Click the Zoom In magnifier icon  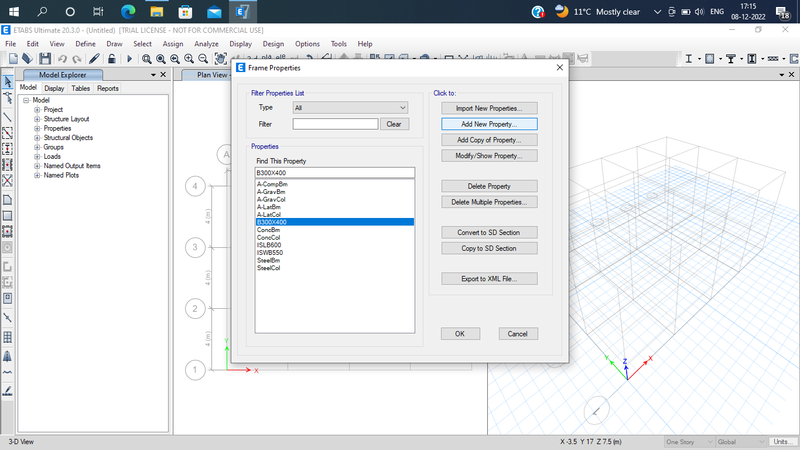point(189,59)
